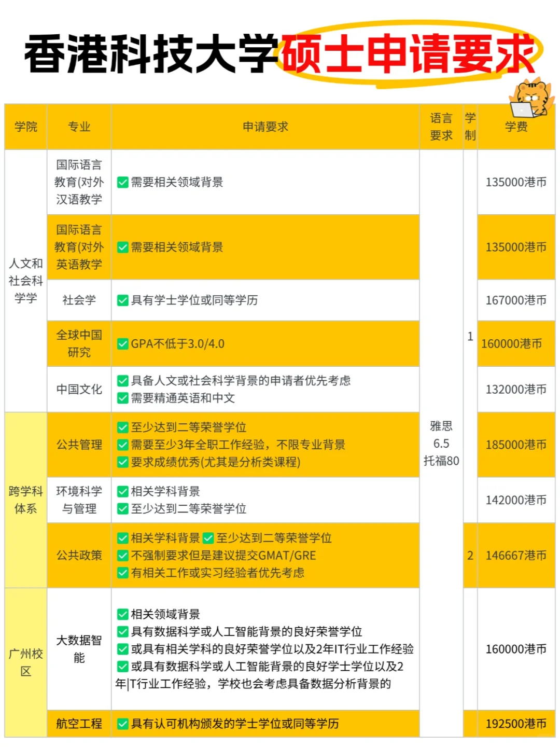Select the checkmark beside 至少达到二等荣誉学位 under 环境科学与管理
Viewport: 560px width, 747px height.
pos(122,510)
